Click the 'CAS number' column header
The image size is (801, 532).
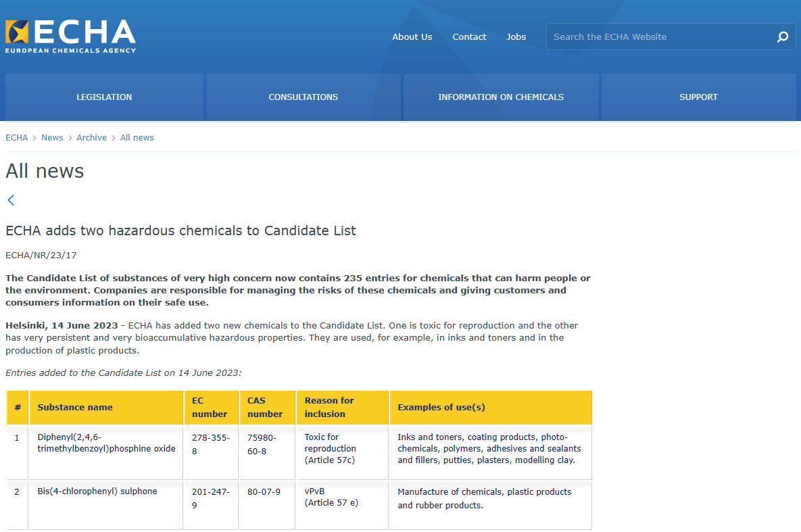coord(267,408)
